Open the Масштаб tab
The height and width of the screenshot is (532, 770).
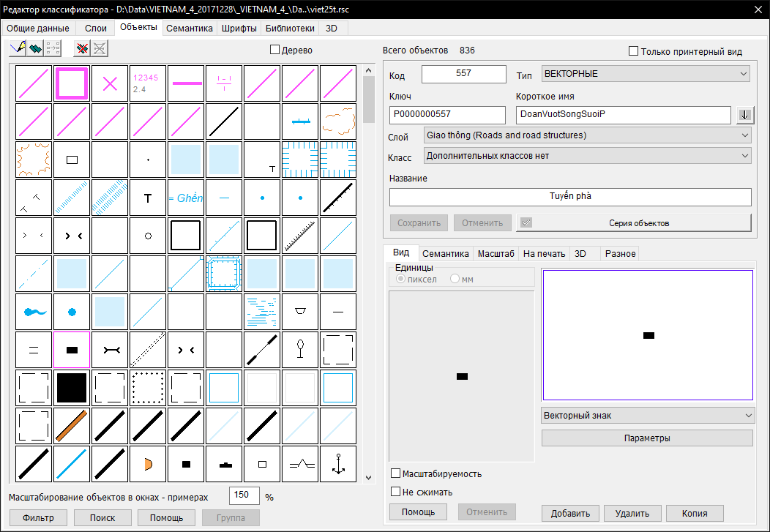click(x=496, y=254)
